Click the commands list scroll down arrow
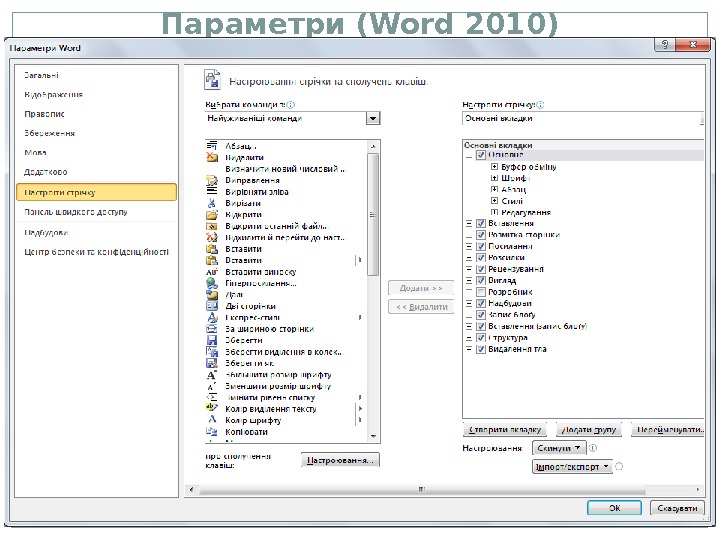The height and width of the screenshot is (540, 720). (373, 436)
